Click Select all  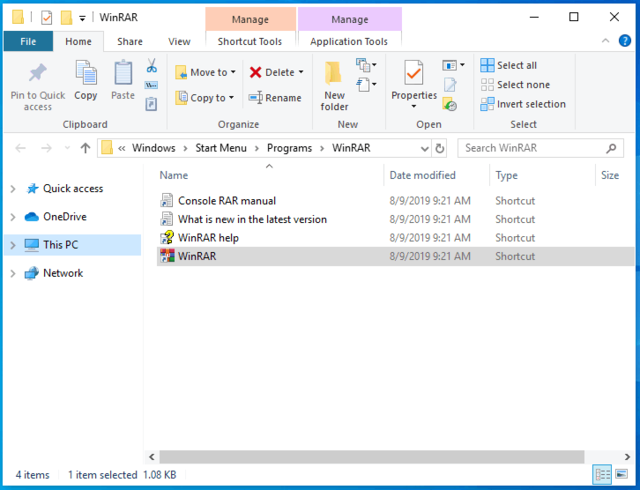[509, 65]
